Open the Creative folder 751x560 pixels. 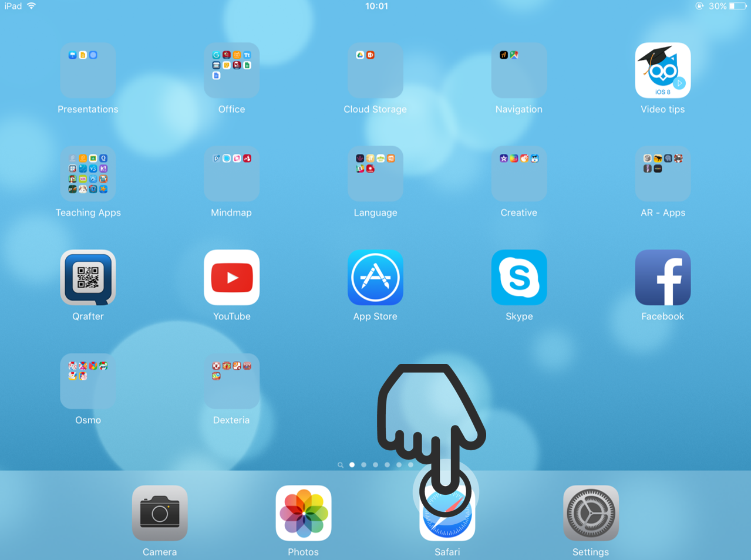(x=519, y=174)
